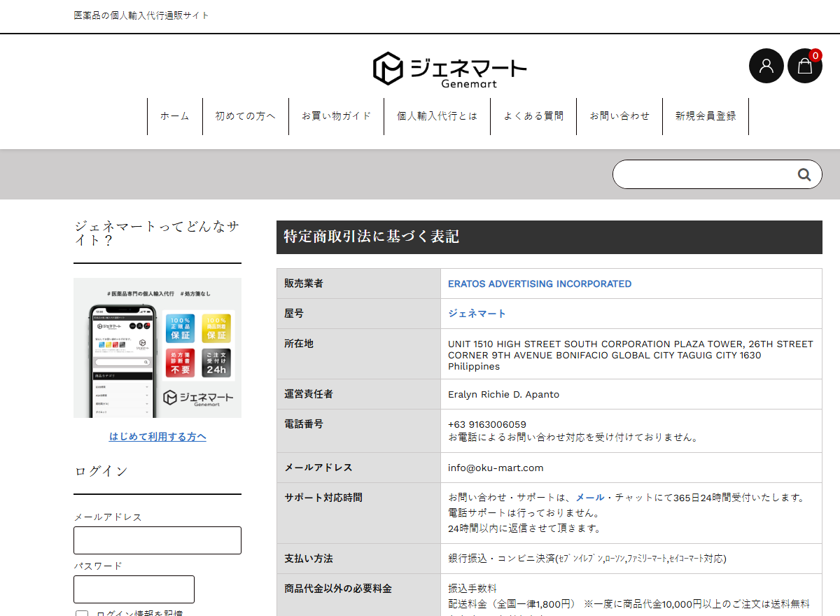Image resolution: width=840 pixels, height=616 pixels.
Task: Click the 所在地 table label
Action: click(299, 344)
